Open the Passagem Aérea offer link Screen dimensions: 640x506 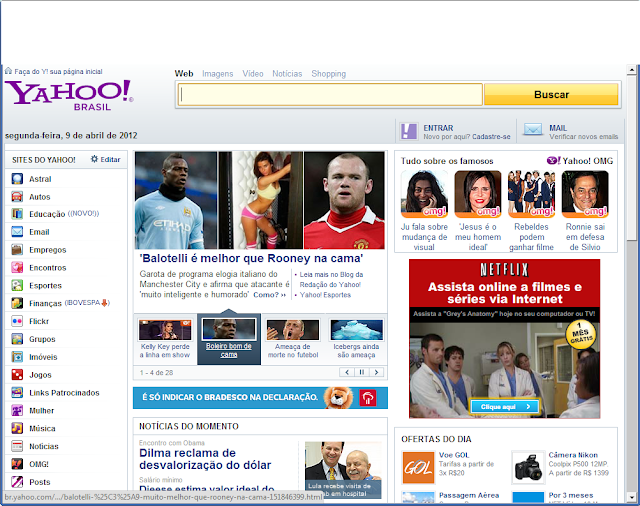[x=469, y=495]
